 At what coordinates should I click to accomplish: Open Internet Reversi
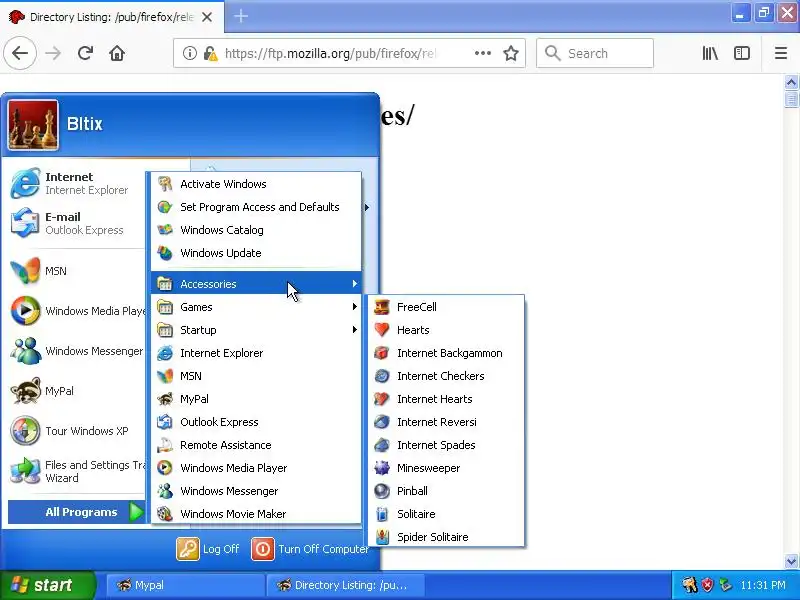coord(446,421)
